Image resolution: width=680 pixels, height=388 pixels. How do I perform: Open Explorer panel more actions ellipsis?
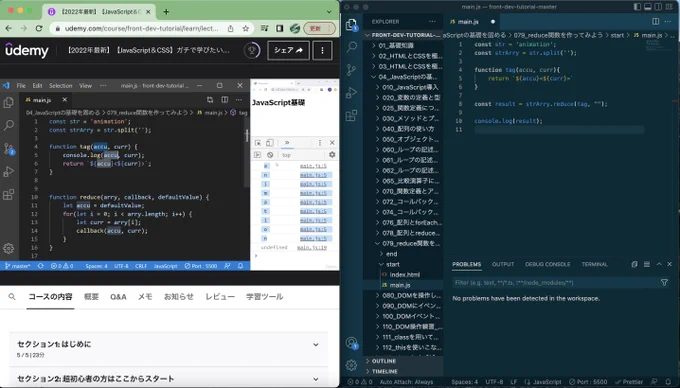(x=432, y=21)
